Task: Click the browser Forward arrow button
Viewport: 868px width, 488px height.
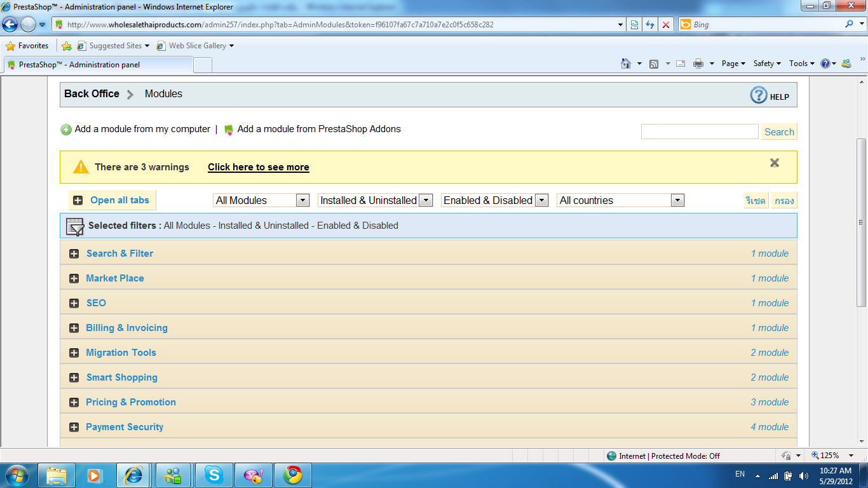Action: pos(28,25)
